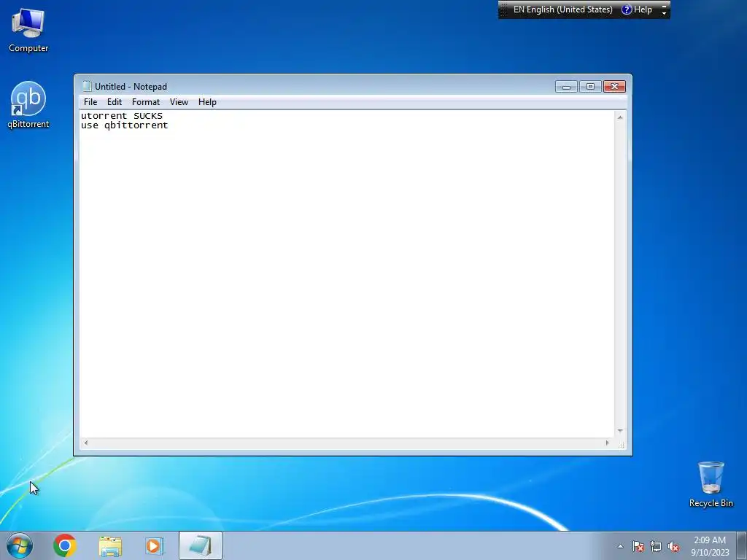Image resolution: width=747 pixels, height=560 pixels.
Task: Select the Recycle Bin desktop icon
Action: click(x=711, y=484)
